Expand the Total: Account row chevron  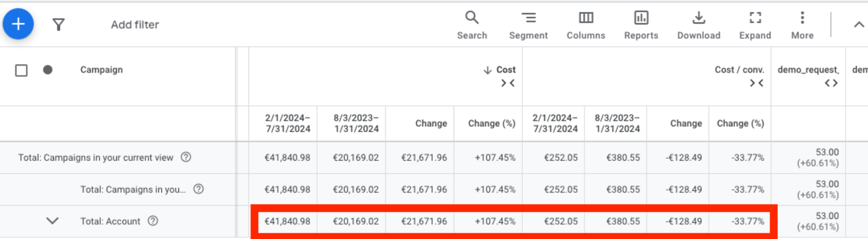point(52,221)
